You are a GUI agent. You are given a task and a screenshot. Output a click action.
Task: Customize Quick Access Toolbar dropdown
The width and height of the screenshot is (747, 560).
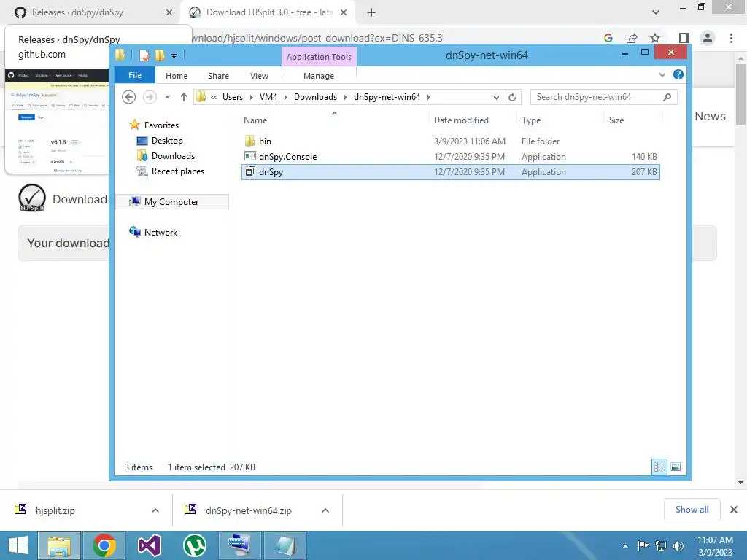pos(174,55)
